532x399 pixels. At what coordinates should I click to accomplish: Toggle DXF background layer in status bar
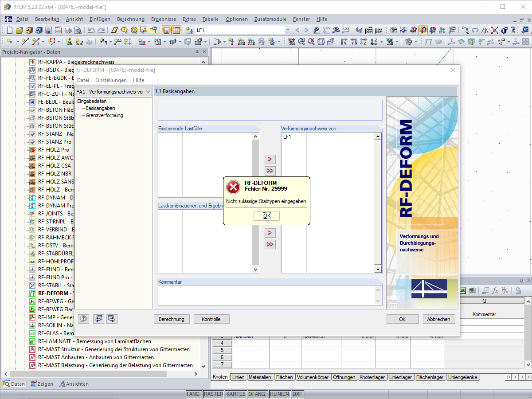point(297,394)
